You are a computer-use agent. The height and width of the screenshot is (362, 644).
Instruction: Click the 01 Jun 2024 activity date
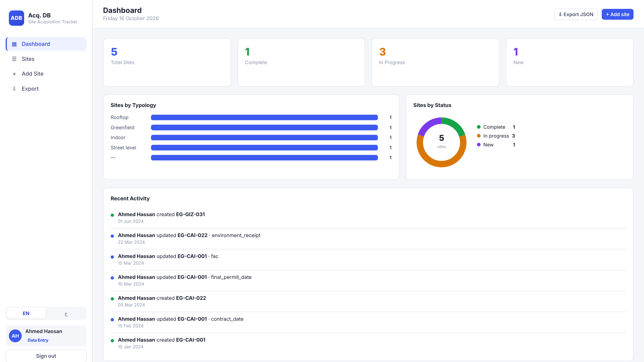pyautogui.click(x=131, y=221)
